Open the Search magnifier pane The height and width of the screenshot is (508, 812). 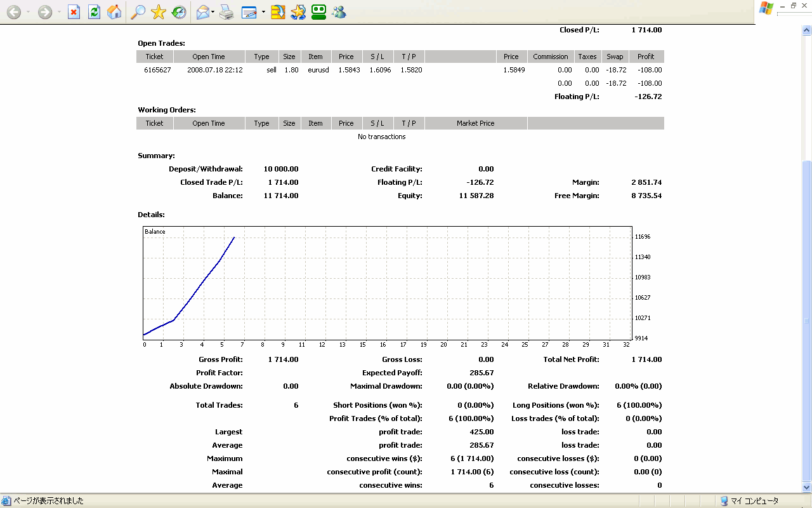[x=138, y=12]
